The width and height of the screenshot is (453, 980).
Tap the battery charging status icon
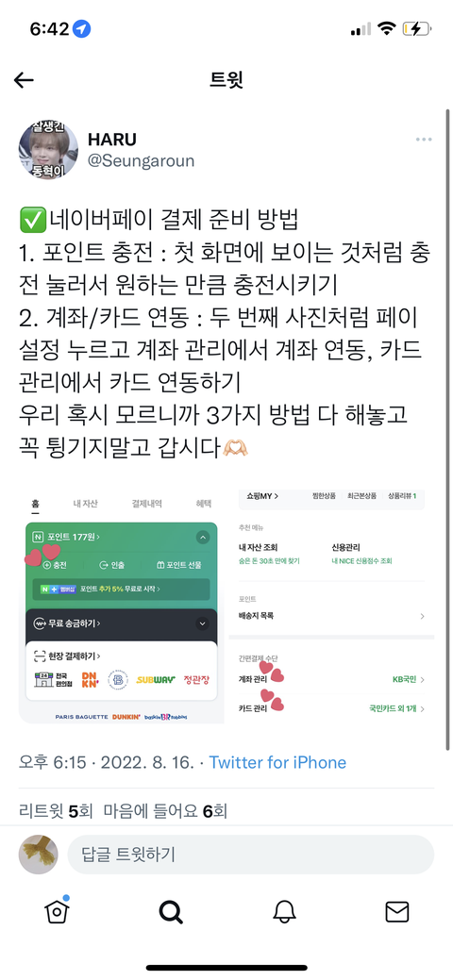[417, 28]
